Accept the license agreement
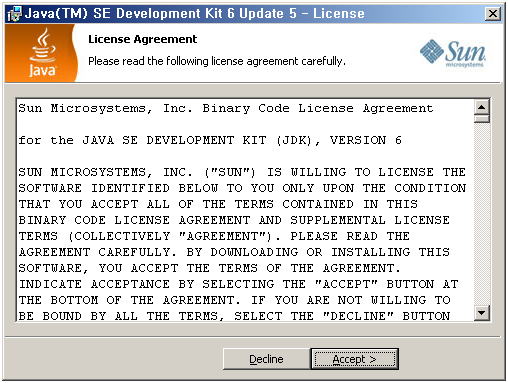This screenshot has width=508, height=383. coord(355,359)
